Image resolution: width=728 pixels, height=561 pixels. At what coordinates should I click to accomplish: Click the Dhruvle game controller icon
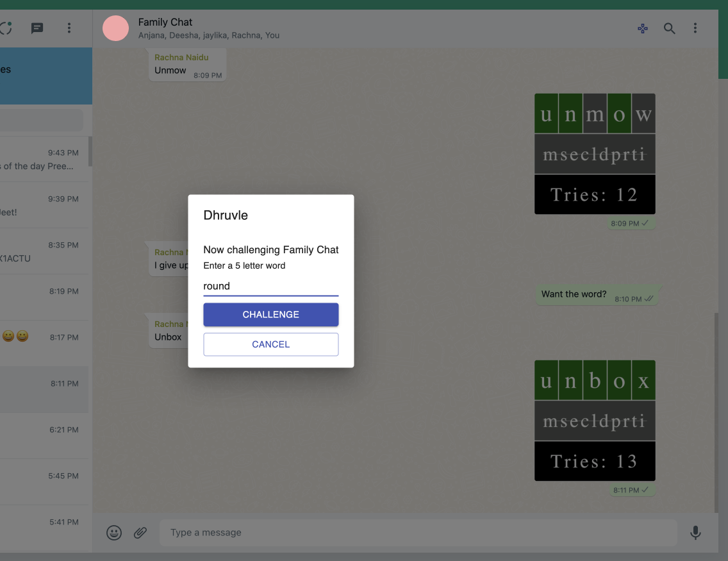pos(643,28)
